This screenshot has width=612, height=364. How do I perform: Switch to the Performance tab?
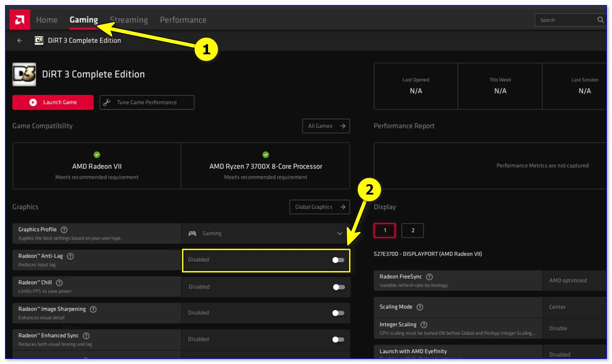183,20
